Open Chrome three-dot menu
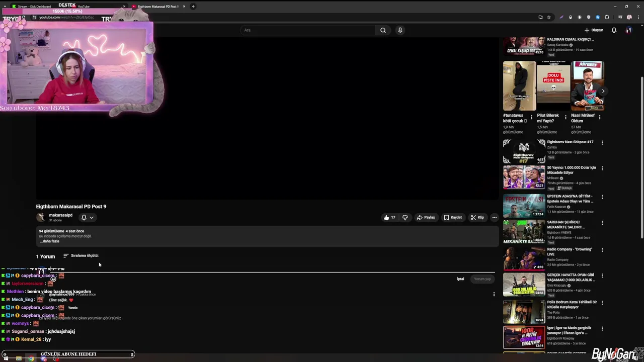Screen dimensions: 644x362 637,17
